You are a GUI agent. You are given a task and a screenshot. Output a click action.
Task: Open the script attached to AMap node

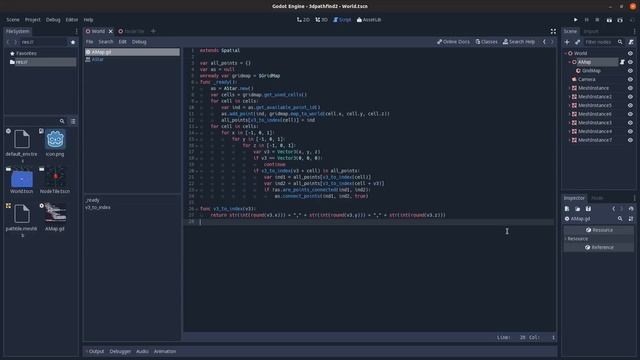click(622, 62)
